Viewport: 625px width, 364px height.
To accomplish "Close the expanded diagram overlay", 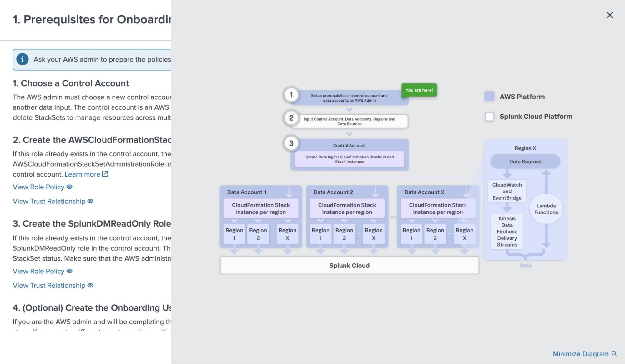I will coord(610,15).
